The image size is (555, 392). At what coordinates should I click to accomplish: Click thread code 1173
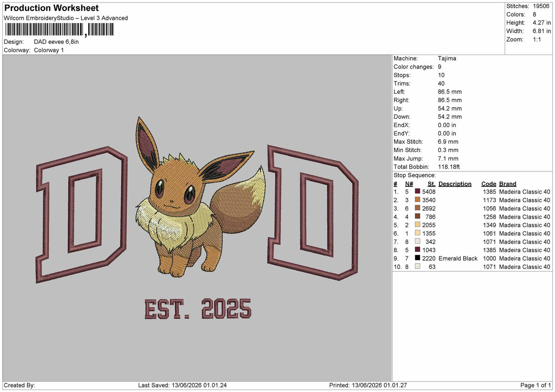490,200
